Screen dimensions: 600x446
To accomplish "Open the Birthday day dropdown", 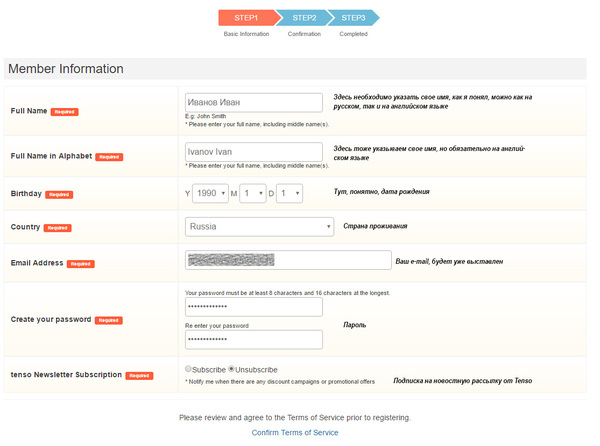I will pos(289,192).
